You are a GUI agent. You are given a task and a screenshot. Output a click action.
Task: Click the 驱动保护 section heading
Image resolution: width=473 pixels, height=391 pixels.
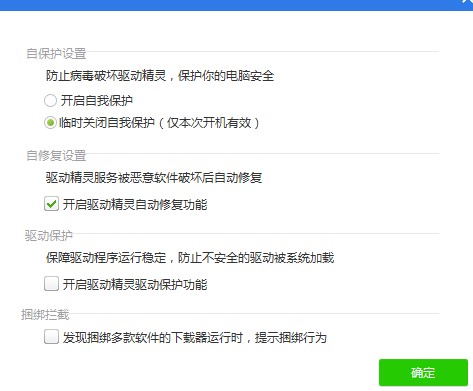coord(49,235)
